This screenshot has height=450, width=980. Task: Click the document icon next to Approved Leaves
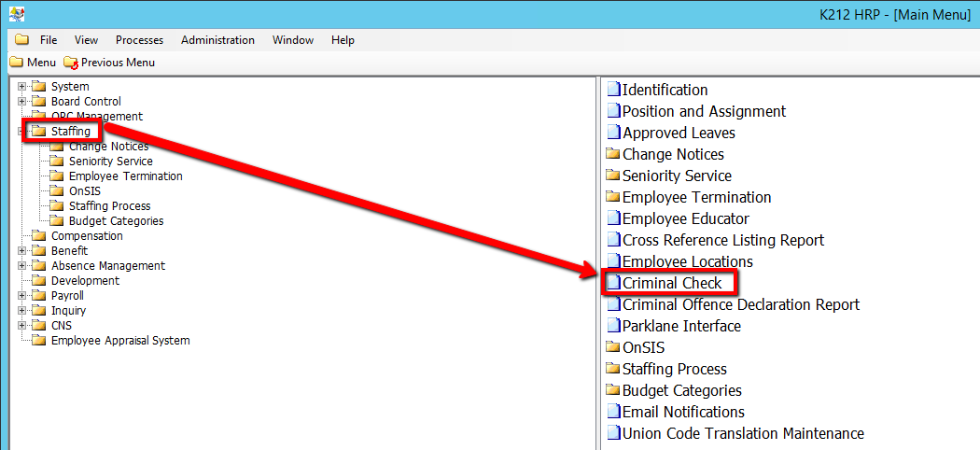[x=613, y=134]
